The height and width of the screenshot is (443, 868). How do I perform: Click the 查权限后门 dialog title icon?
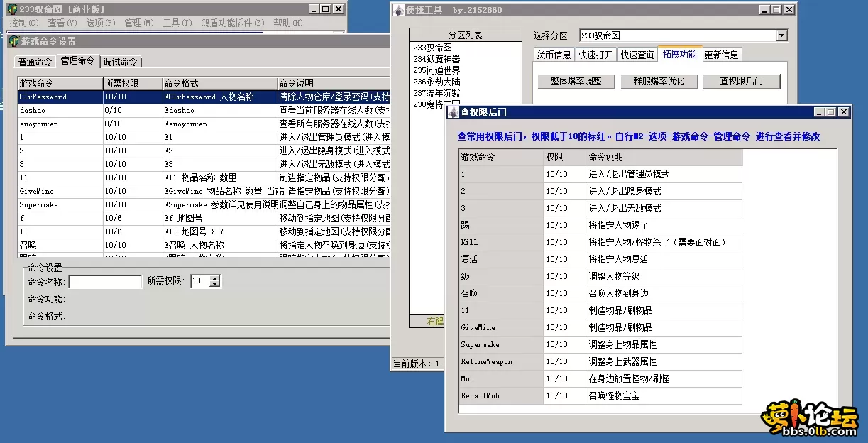point(453,112)
